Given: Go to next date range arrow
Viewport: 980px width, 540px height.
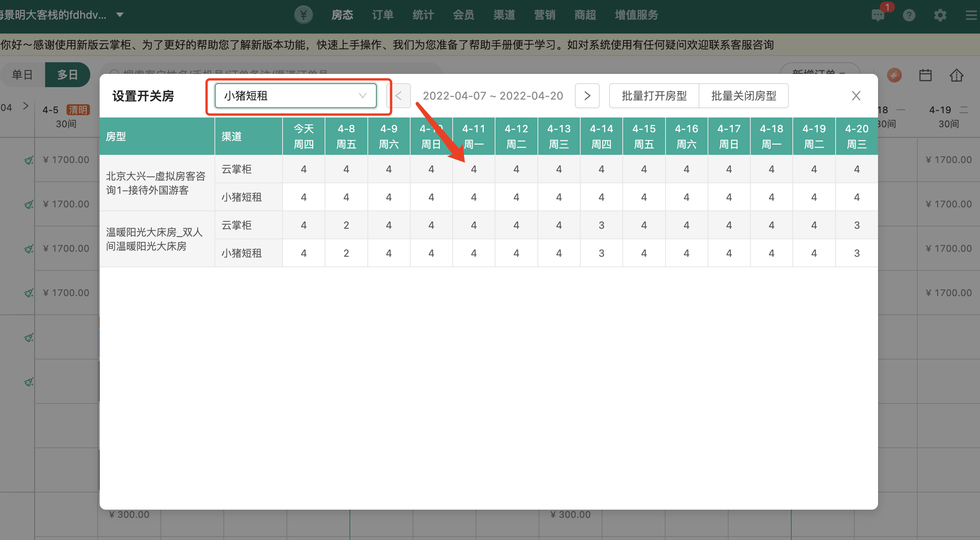Looking at the screenshot, I should pyautogui.click(x=587, y=96).
